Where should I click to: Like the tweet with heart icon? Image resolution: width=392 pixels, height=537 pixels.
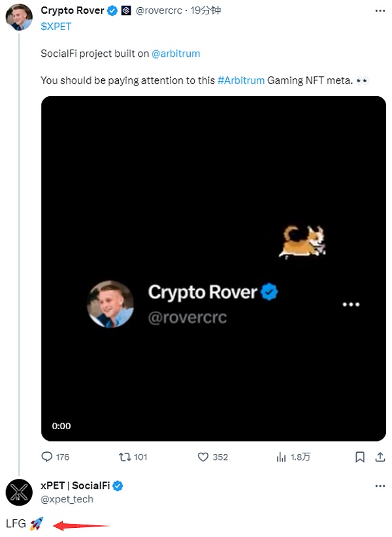(203, 457)
